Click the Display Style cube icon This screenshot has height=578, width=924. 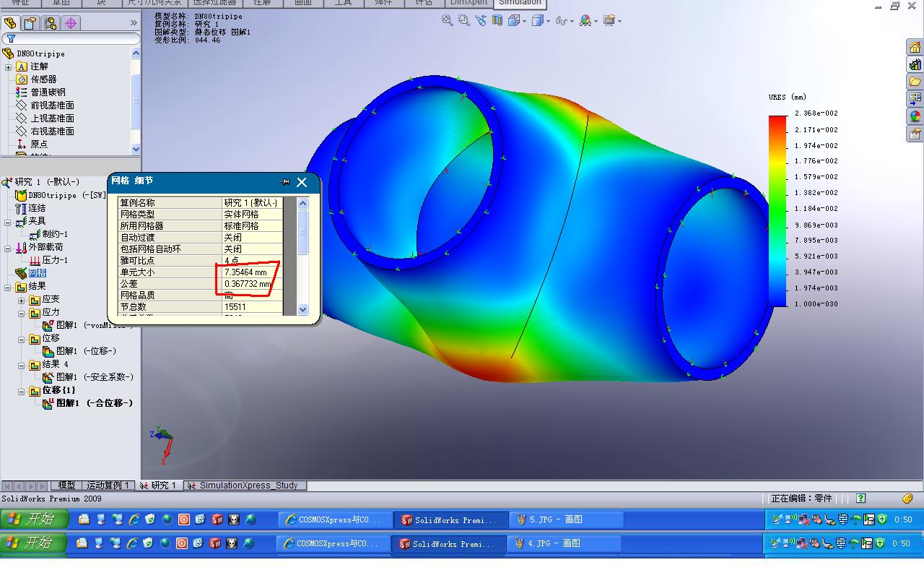pyautogui.click(x=537, y=20)
